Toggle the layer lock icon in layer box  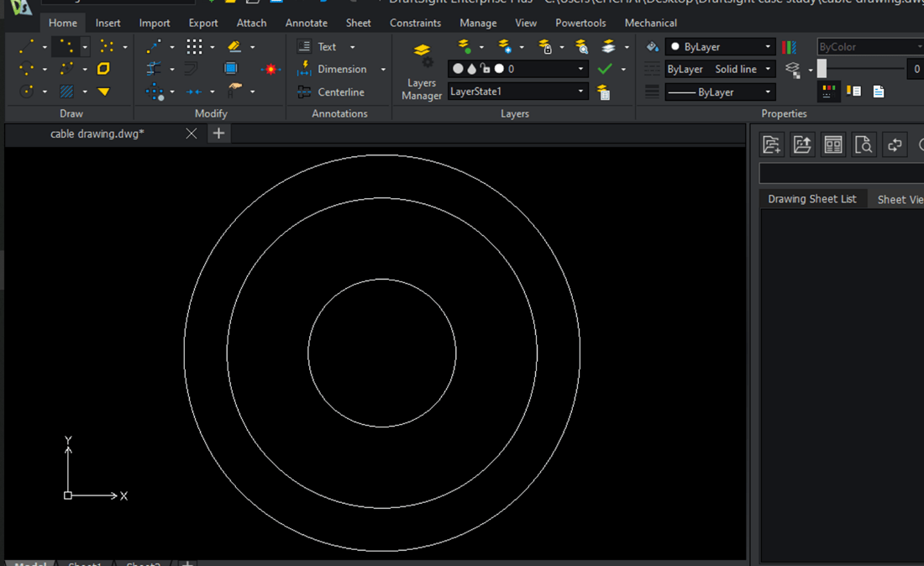pyautogui.click(x=486, y=69)
